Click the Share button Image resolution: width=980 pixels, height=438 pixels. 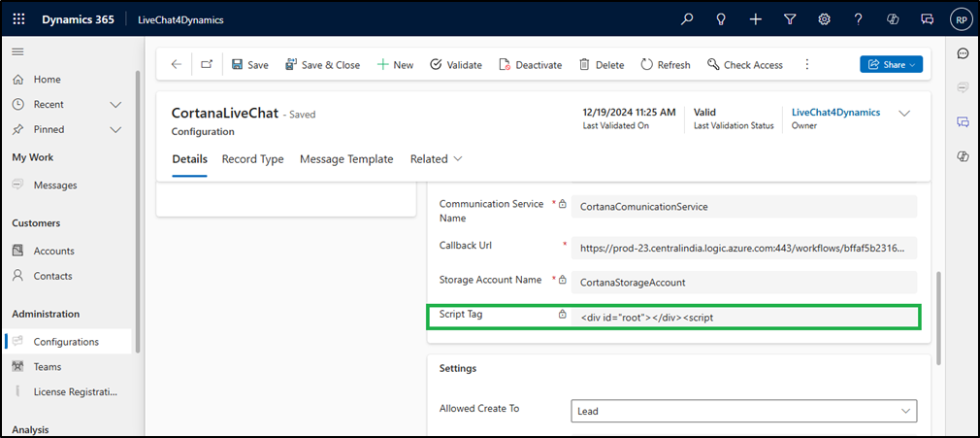891,64
